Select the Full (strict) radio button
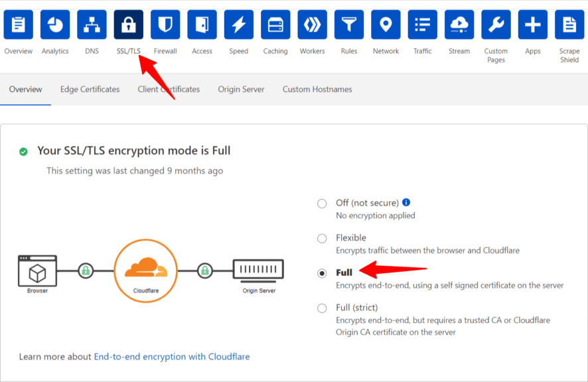Viewport: 588px width, 382px height. (x=322, y=308)
